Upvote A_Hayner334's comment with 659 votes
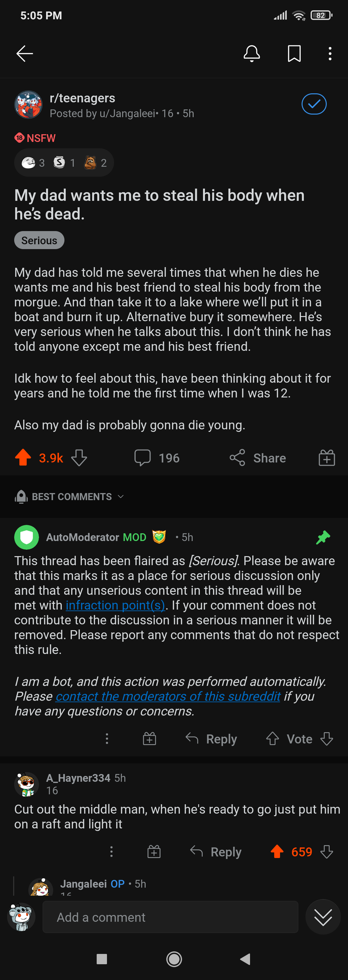 click(x=277, y=851)
